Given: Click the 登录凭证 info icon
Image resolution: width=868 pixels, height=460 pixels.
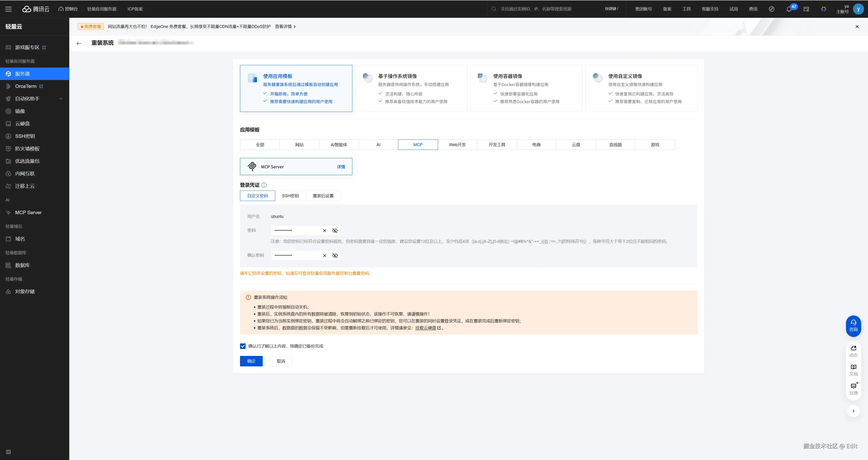Looking at the screenshot, I should (x=264, y=185).
